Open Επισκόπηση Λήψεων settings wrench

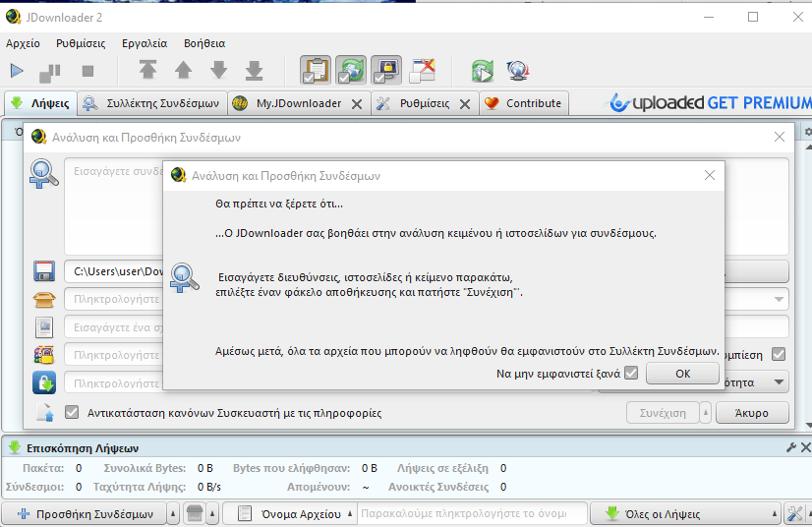point(790,447)
